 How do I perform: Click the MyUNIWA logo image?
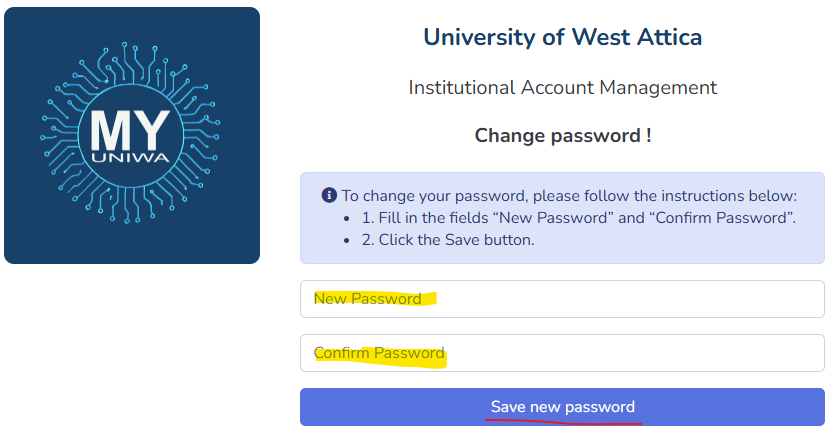pos(132,135)
